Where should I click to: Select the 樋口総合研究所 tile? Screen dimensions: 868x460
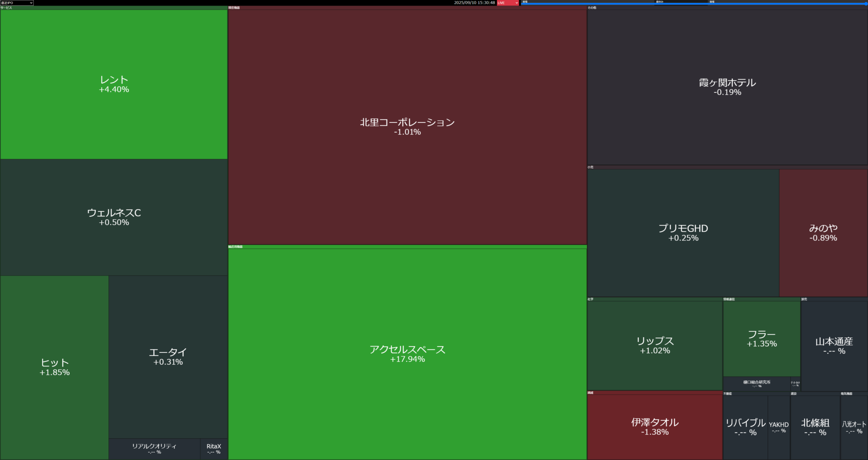pyautogui.click(x=757, y=384)
